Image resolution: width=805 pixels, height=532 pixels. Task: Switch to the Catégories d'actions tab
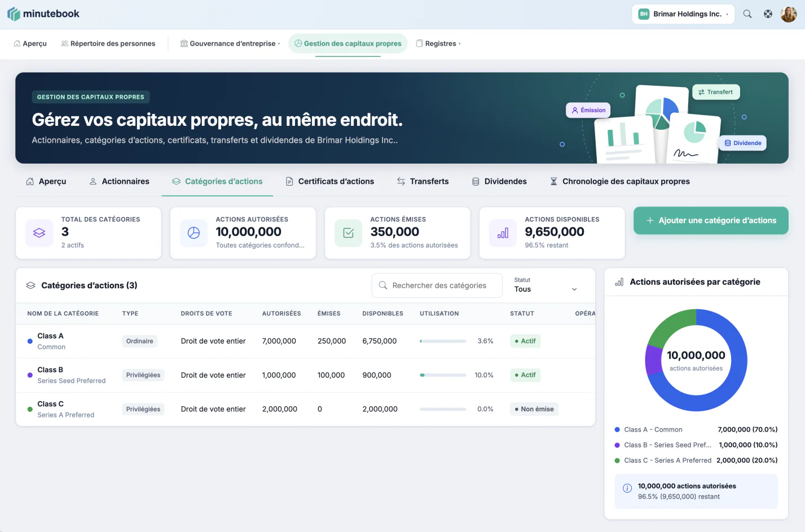point(217,181)
